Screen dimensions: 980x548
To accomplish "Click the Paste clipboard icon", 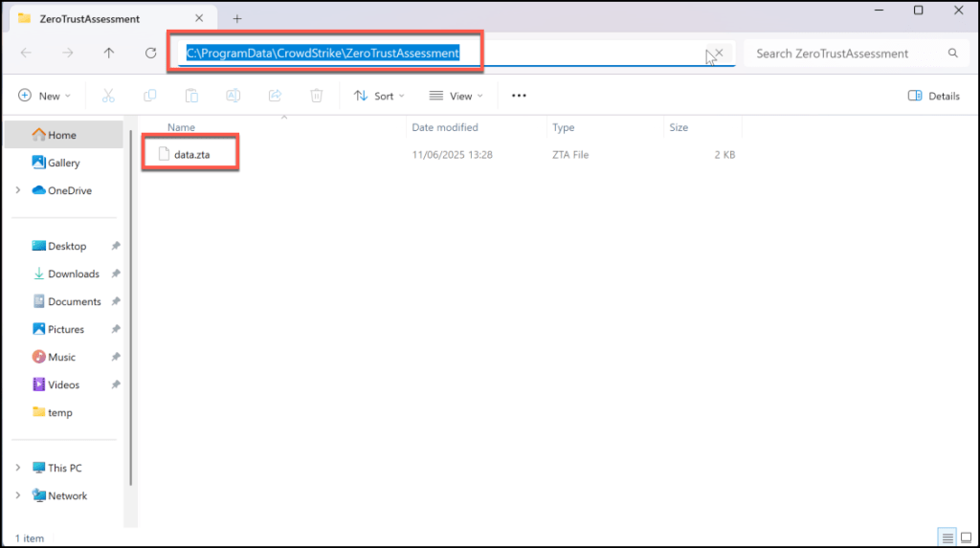I will (191, 96).
